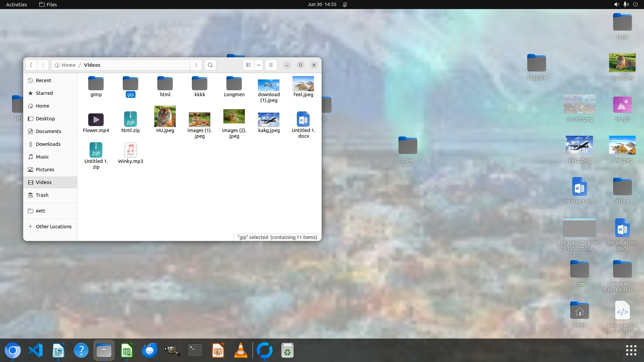Toggle list view in file manager
Image resolution: width=644 pixels, height=362 pixels.
(x=249, y=65)
